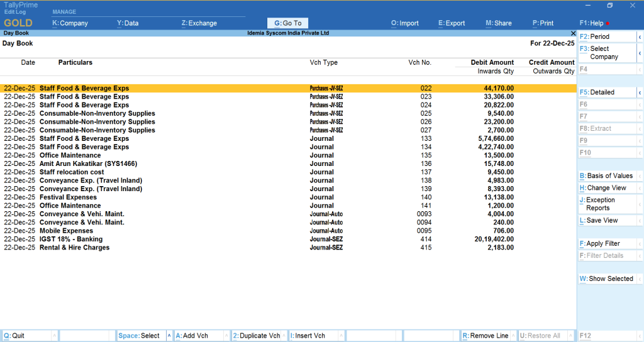
Task: Click the red Help notification dot
Action: click(608, 24)
